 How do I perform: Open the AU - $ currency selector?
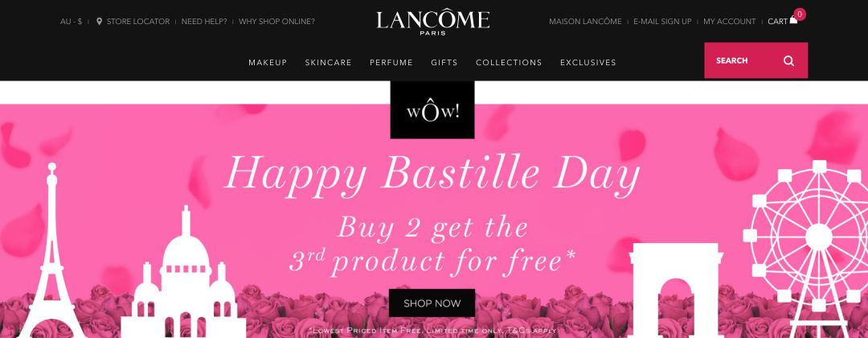pos(71,22)
